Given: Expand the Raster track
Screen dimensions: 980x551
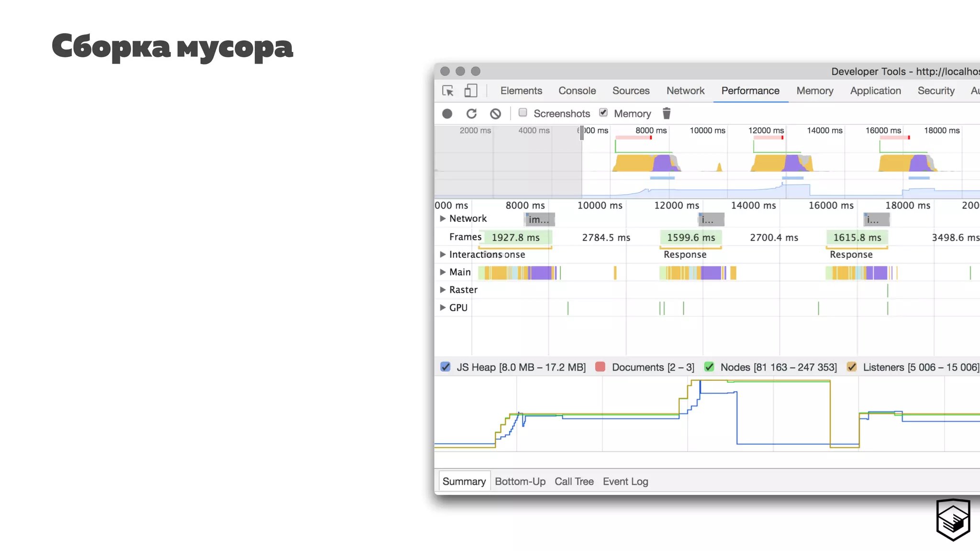Looking at the screenshot, I should coord(443,290).
